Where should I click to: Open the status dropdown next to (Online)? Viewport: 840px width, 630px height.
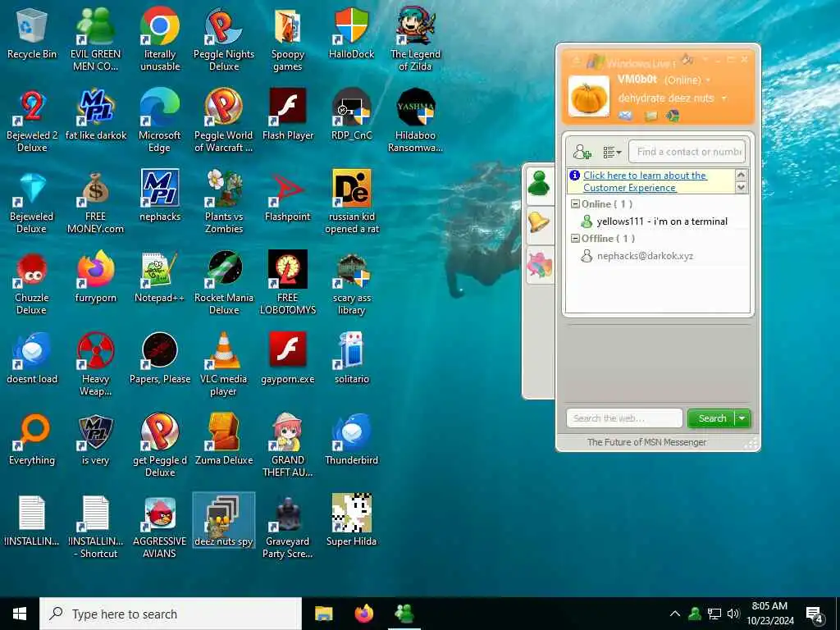coord(708,80)
